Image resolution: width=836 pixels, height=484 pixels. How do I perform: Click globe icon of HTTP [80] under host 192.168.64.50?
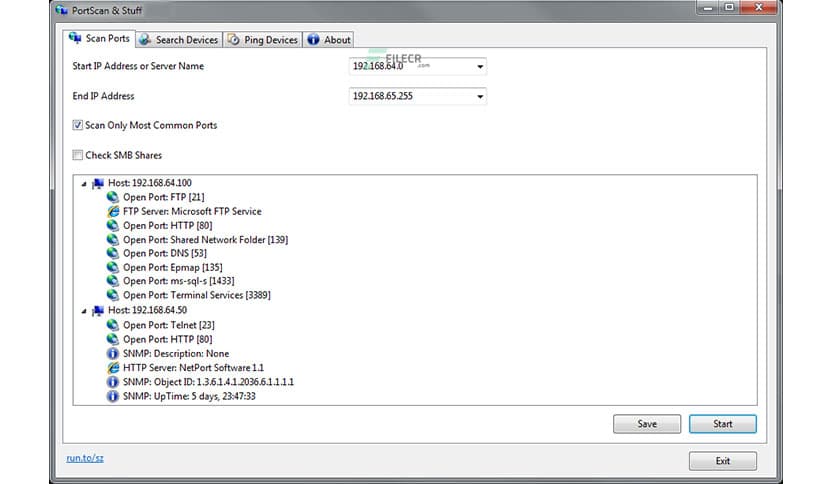pos(112,339)
